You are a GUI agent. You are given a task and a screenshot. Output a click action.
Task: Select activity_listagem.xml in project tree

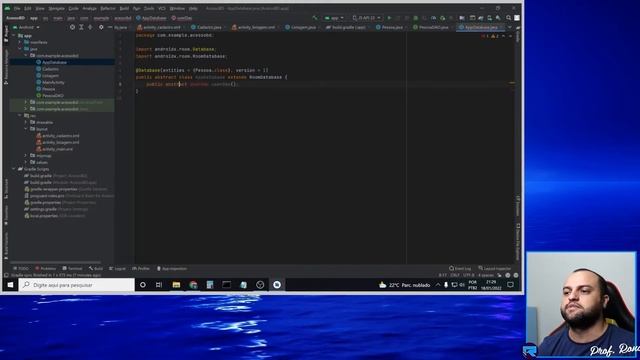tap(60, 142)
